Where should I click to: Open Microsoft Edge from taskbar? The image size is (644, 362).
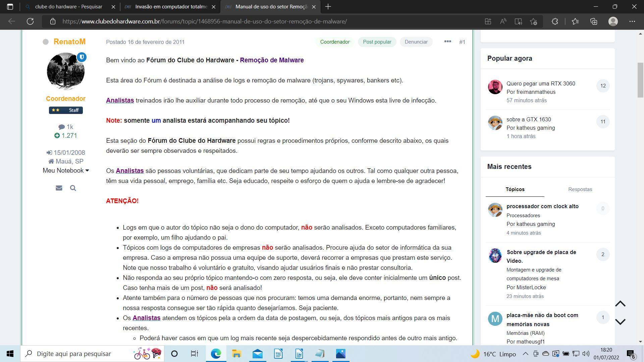pos(216,354)
